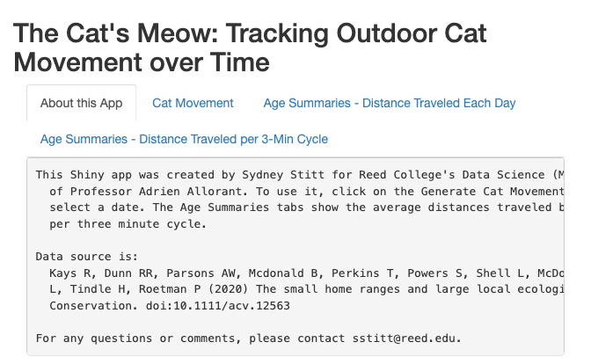Select the About this App tab
This screenshot has width=591, height=364.
pyautogui.click(x=81, y=103)
